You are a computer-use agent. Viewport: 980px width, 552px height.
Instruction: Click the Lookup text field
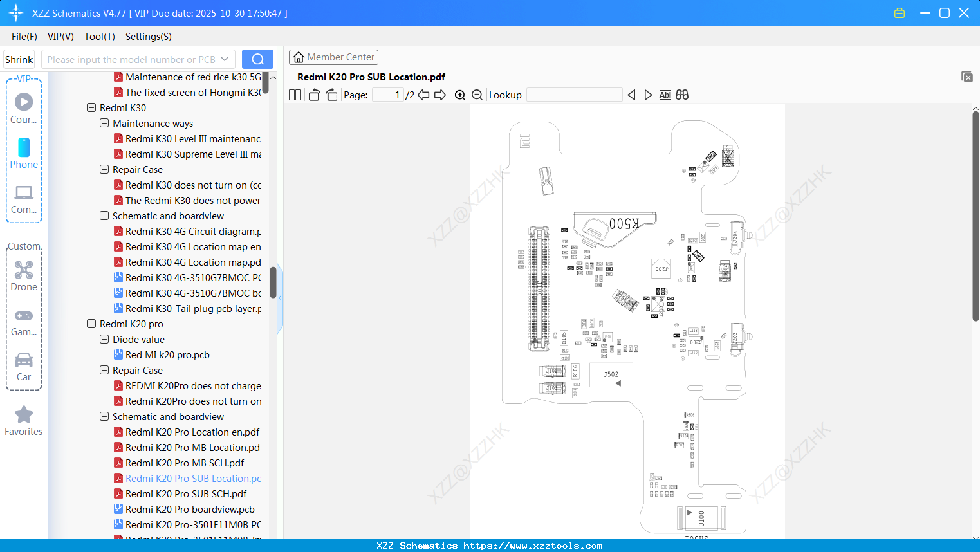pyautogui.click(x=575, y=95)
